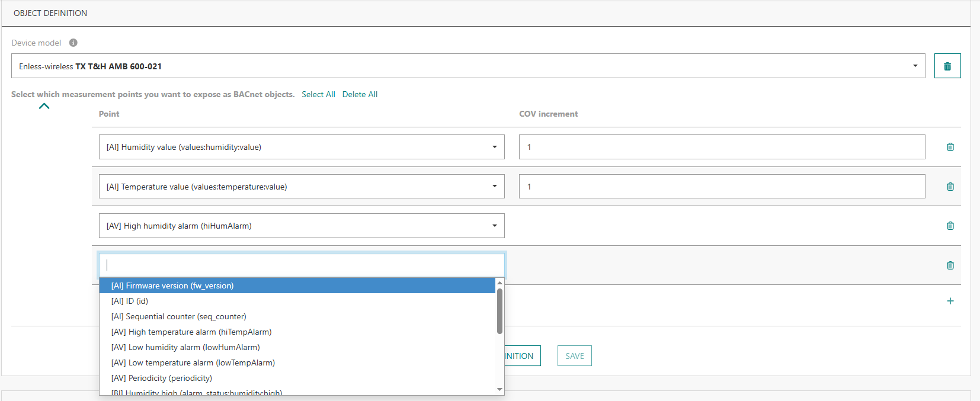Collapse the measurement points list chevron
The image size is (980, 401).
(44, 107)
